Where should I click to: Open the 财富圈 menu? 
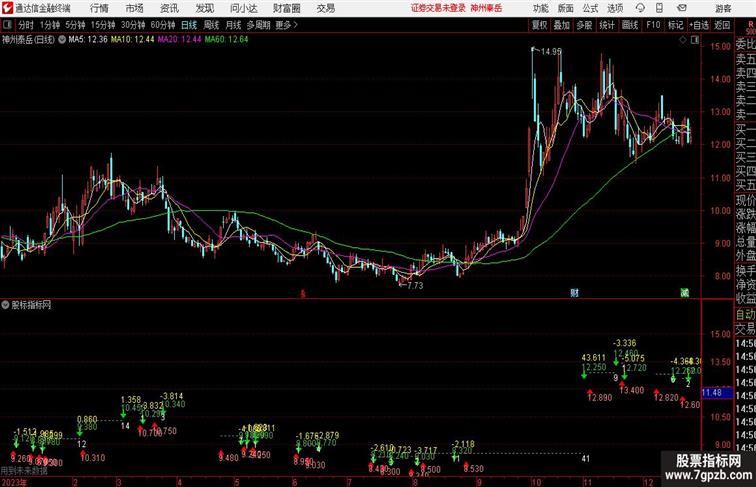point(286,8)
